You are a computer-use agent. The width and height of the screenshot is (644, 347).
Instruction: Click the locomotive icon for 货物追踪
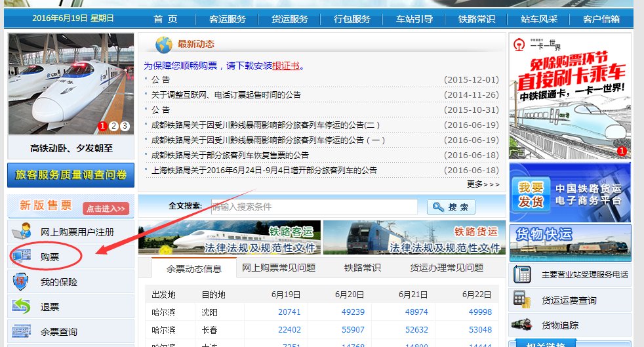click(x=522, y=325)
